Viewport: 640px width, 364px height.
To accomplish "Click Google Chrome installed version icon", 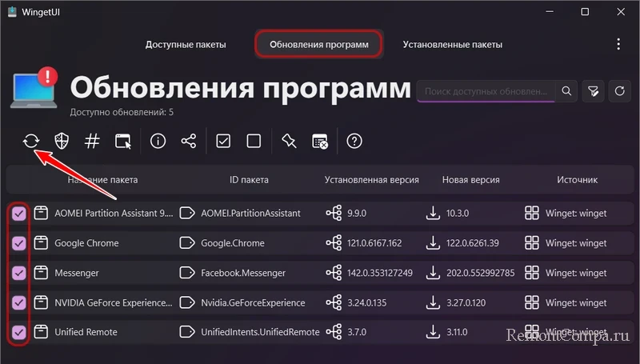I will pos(334,243).
